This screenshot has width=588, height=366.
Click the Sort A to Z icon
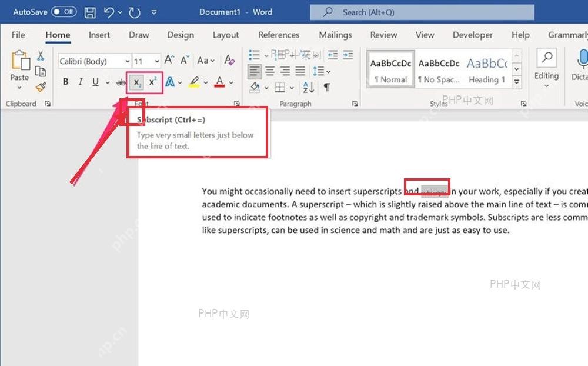(x=308, y=87)
